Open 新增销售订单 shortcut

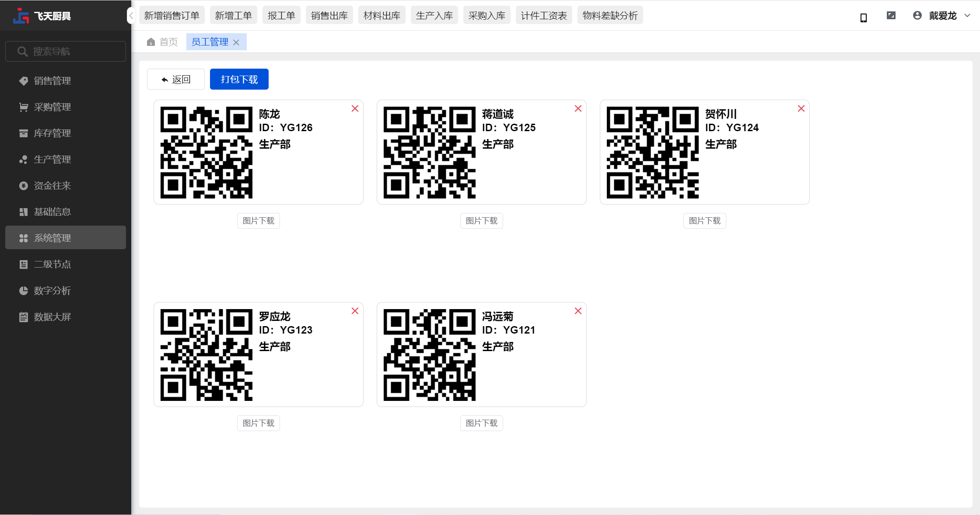click(172, 15)
